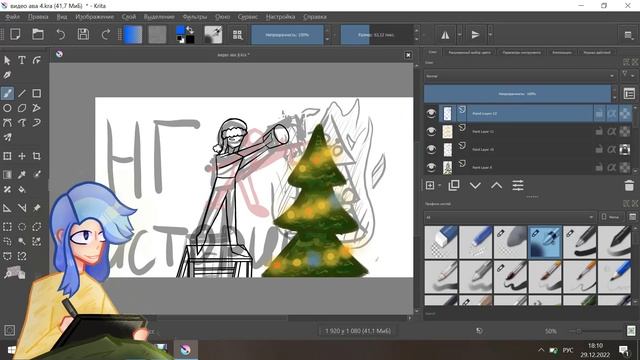Switch to the Параметры инструмента tab
The width and height of the screenshot is (640, 360).
522,52
